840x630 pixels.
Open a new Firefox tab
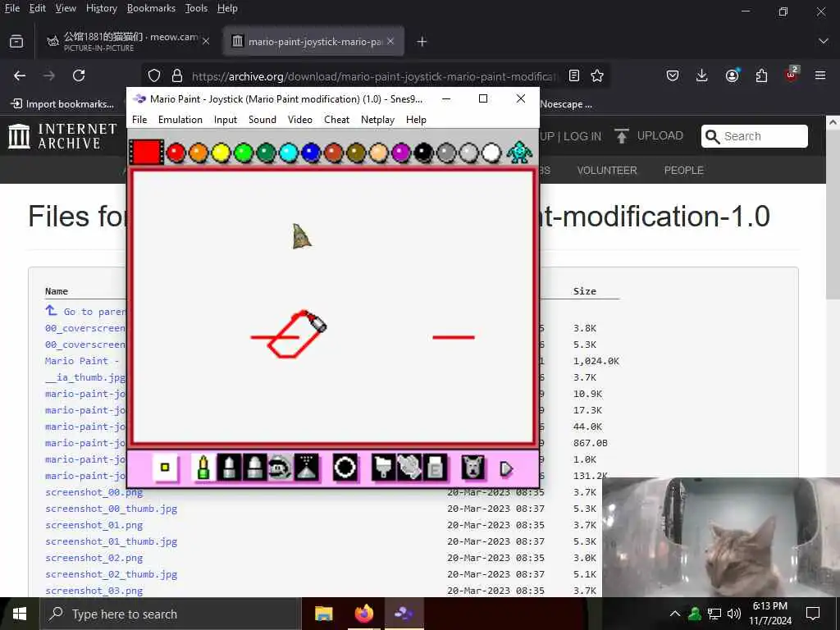pos(422,41)
